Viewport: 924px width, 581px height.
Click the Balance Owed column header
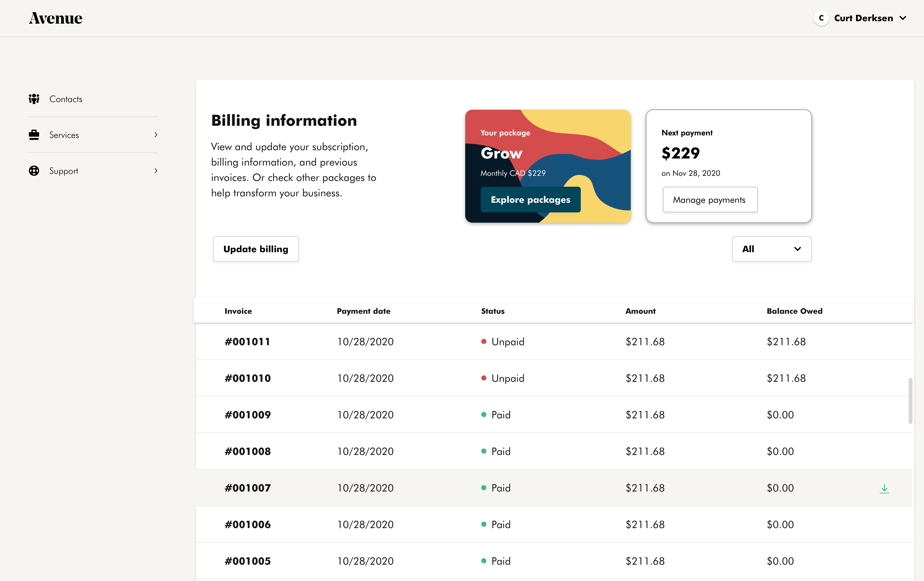(x=795, y=311)
